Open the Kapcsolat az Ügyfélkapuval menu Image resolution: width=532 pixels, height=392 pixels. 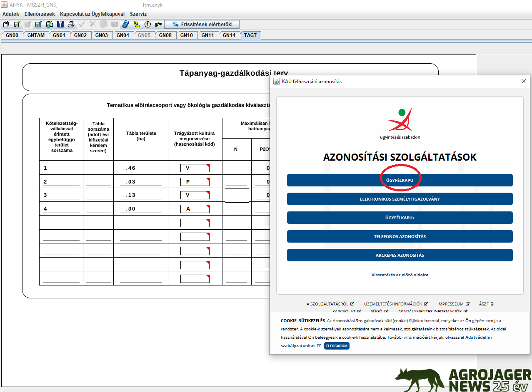click(x=92, y=14)
